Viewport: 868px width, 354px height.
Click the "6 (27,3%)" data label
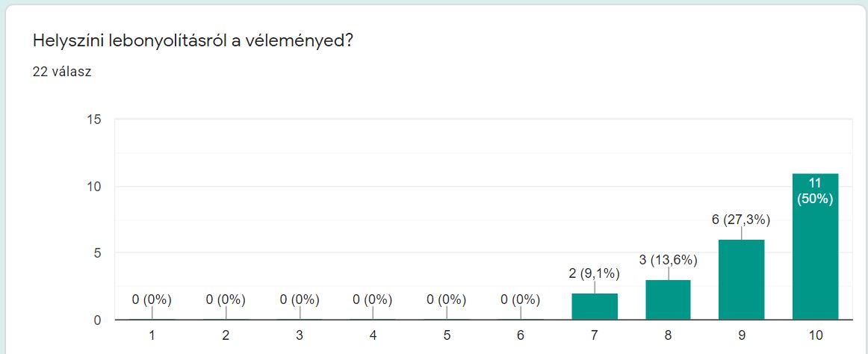tap(741, 220)
